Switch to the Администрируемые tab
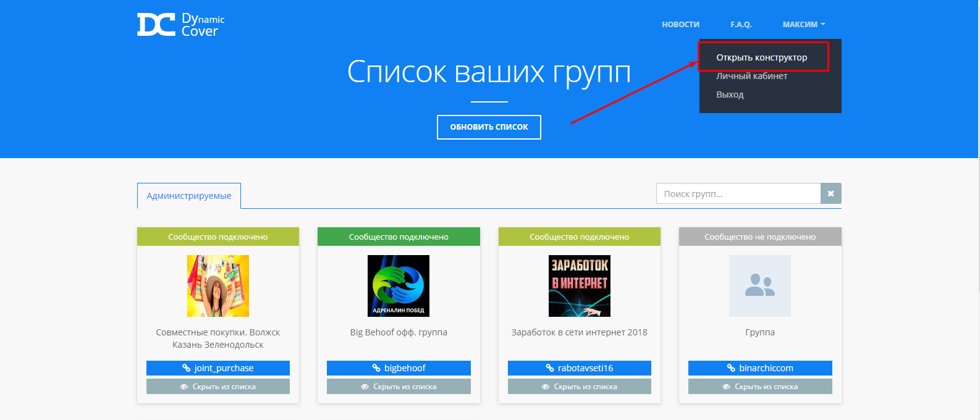Image resolution: width=980 pixels, height=420 pixels. 189,196
